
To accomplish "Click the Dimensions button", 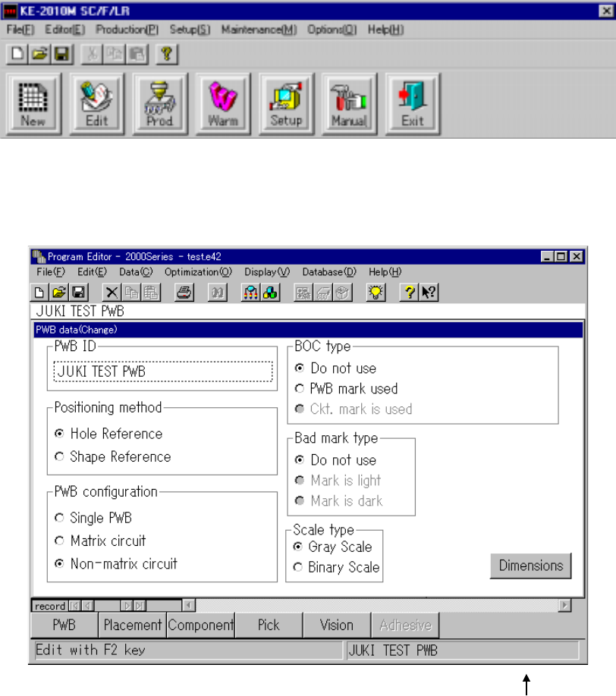I will point(531,566).
